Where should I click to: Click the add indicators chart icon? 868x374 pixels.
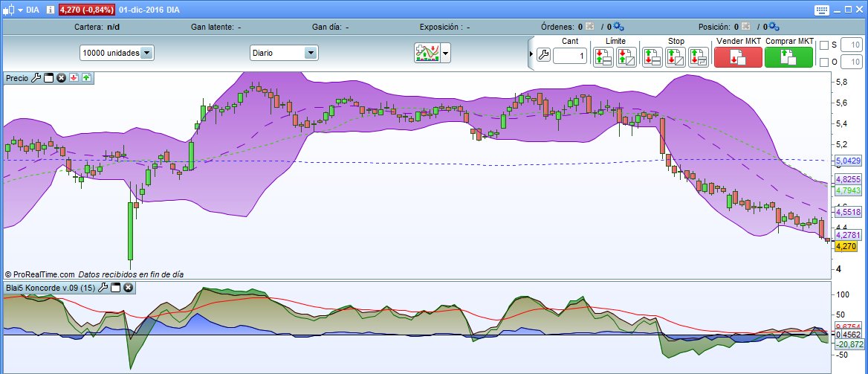point(427,53)
